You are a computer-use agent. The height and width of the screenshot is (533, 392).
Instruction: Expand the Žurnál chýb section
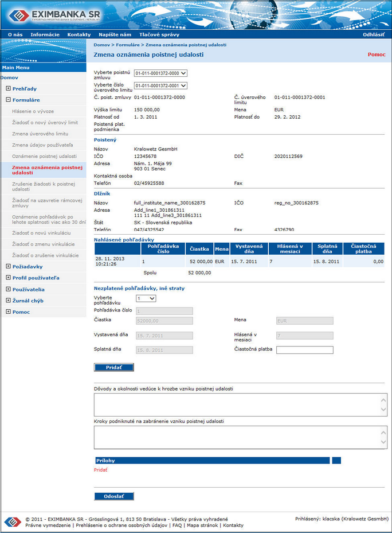coord(8,300)
